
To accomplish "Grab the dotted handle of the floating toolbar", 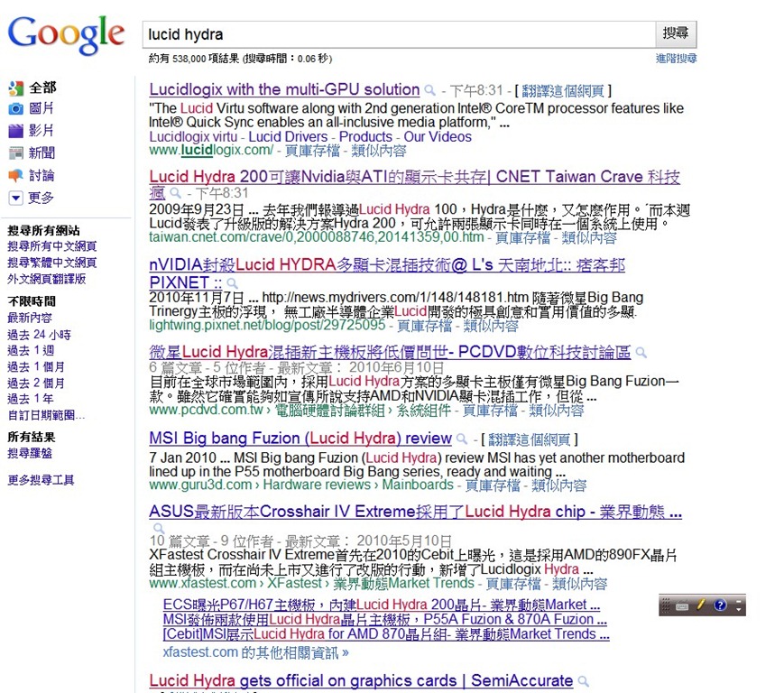I will (x=666, y=605).
